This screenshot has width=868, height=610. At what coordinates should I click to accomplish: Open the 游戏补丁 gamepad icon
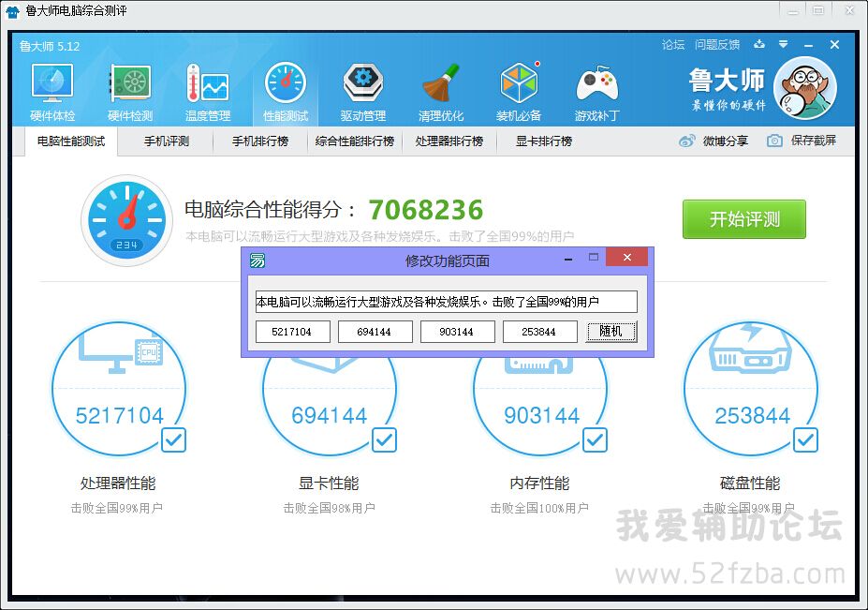596,84
